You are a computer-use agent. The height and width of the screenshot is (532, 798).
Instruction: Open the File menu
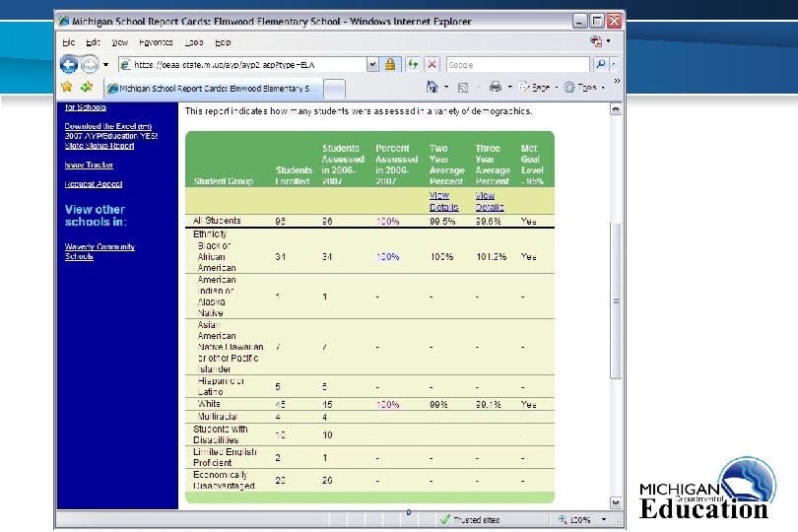pos(69,42)
